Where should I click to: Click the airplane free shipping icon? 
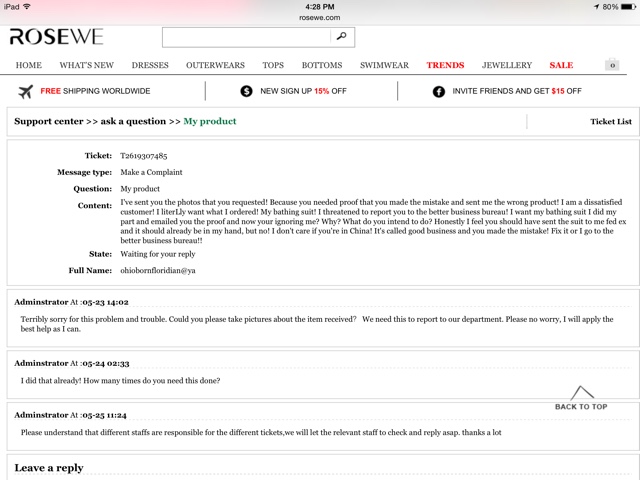25,91
